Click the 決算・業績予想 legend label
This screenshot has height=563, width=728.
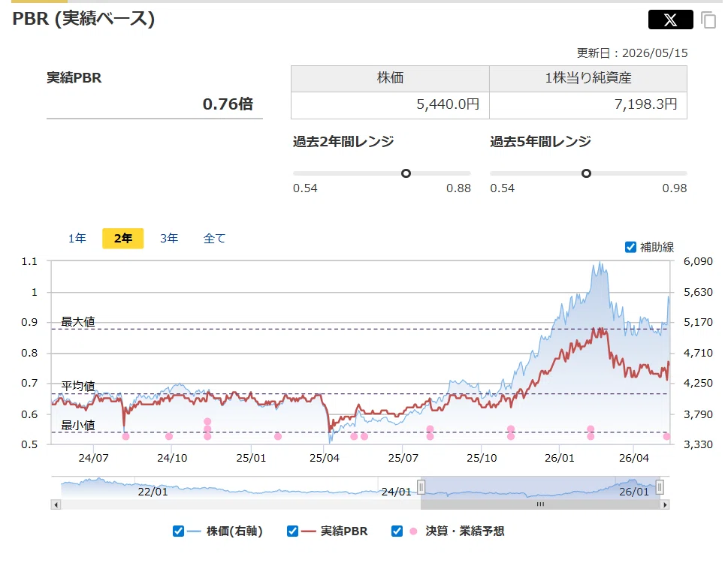tap(465, 531)
